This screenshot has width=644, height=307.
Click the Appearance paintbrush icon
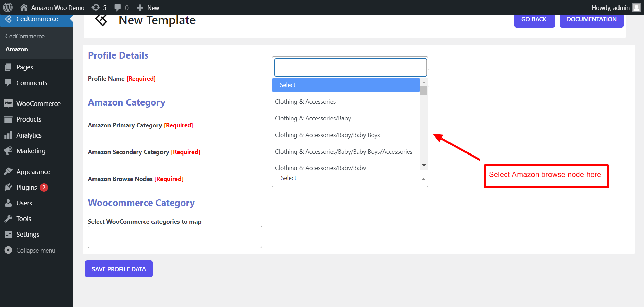coord(9,172)
